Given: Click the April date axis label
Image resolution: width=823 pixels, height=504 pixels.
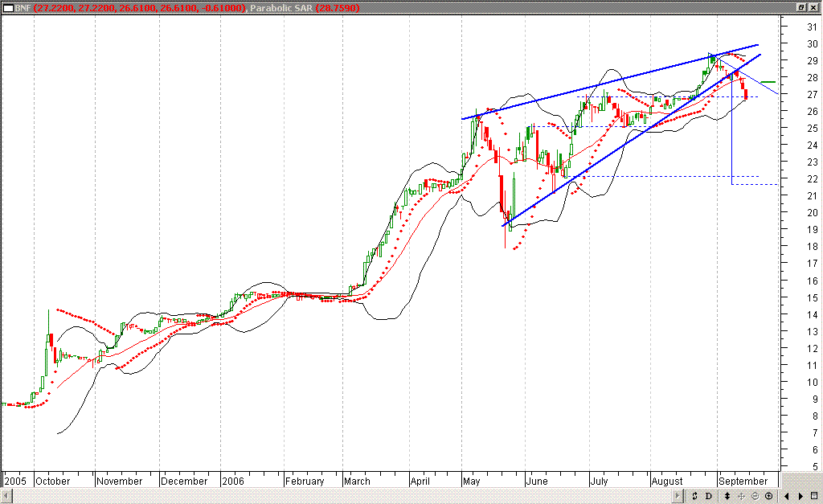Looking at the screenshot, I should coord(420,481).
